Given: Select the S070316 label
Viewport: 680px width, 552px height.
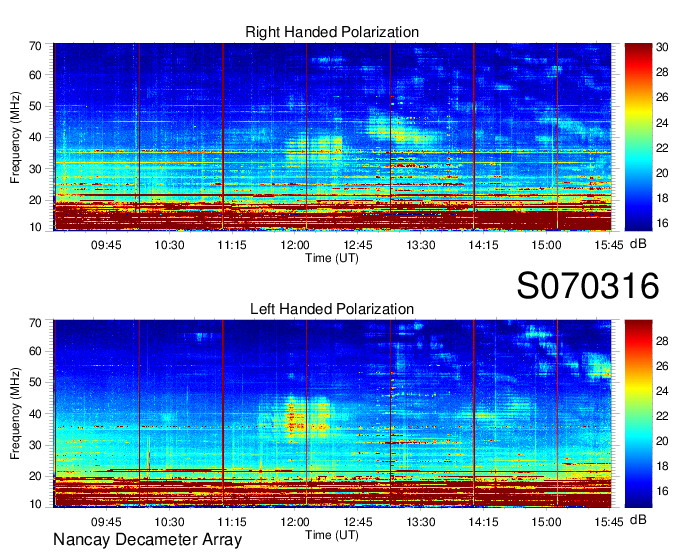Looking at the screenshot, I should 588,286.
